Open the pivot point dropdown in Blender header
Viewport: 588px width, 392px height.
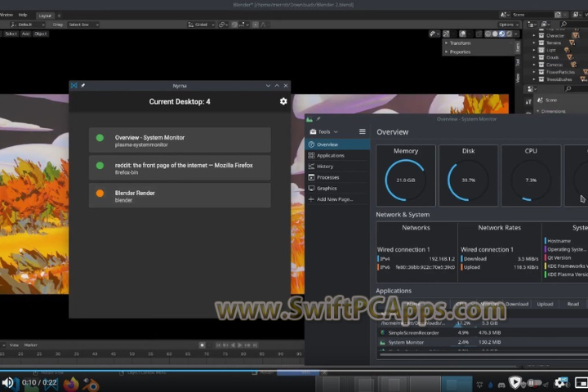[223, 24]
